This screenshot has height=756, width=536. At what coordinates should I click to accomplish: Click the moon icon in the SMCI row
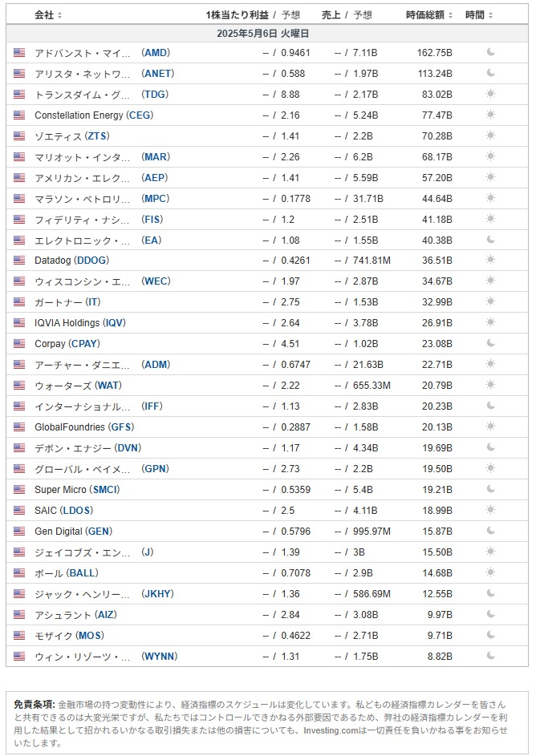coord(490,489)
